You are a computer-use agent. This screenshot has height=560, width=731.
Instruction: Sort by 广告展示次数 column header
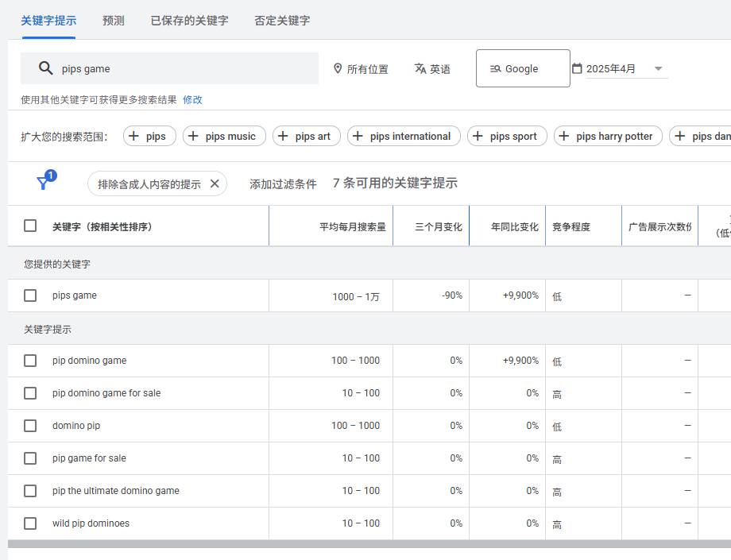[659, 227]
